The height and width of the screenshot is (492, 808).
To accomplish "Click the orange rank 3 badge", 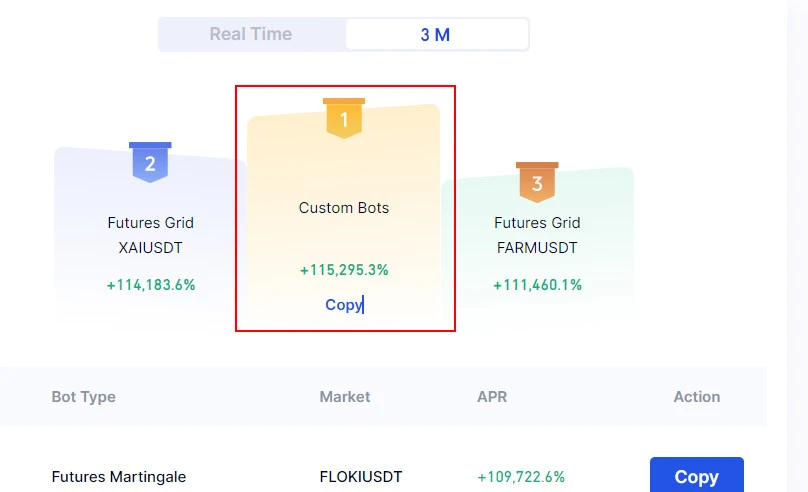I will point(537,182).
